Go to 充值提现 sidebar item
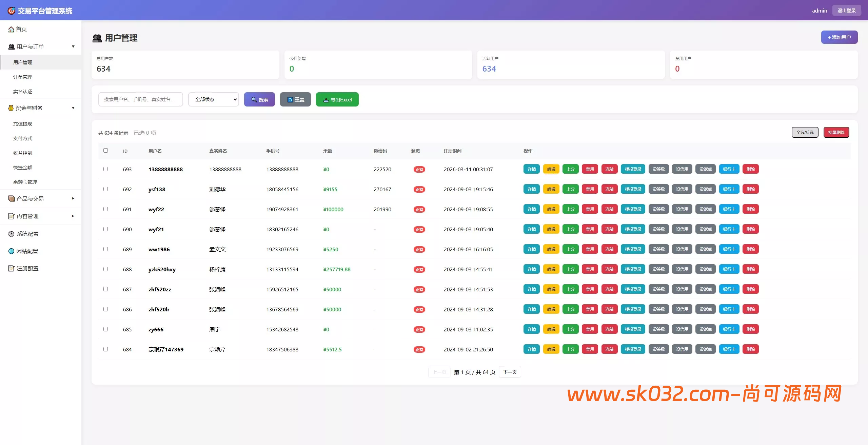This screenshot has height=445, width=868. coord(23,124)
